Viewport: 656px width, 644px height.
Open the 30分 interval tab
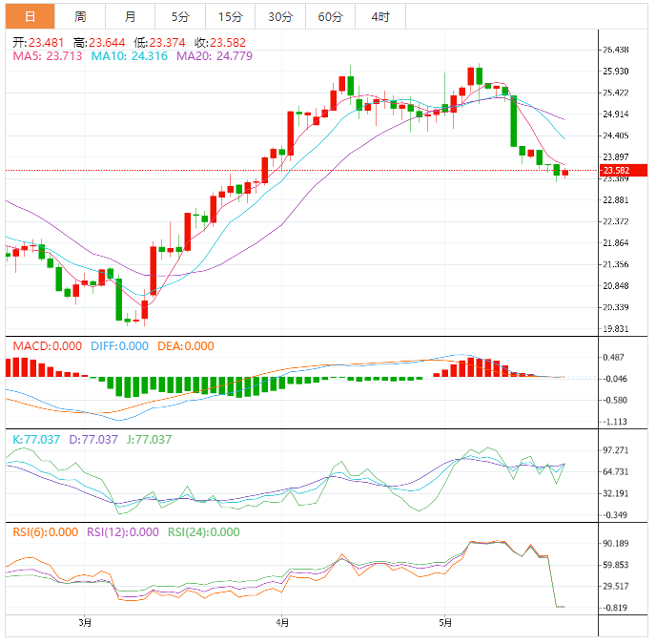(280, 17)
